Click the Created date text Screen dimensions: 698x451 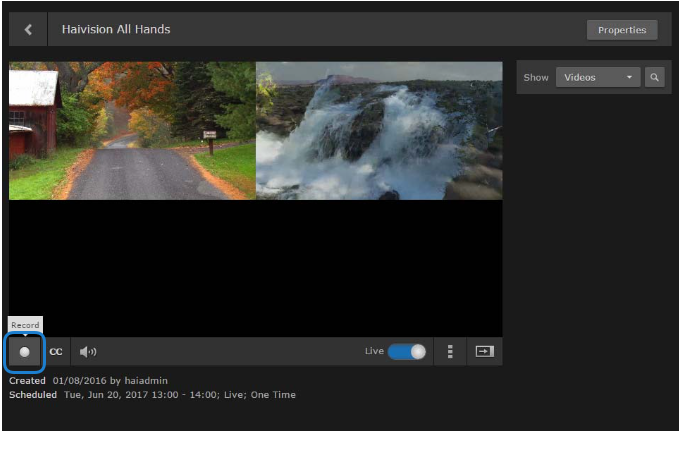pos(76,381)
